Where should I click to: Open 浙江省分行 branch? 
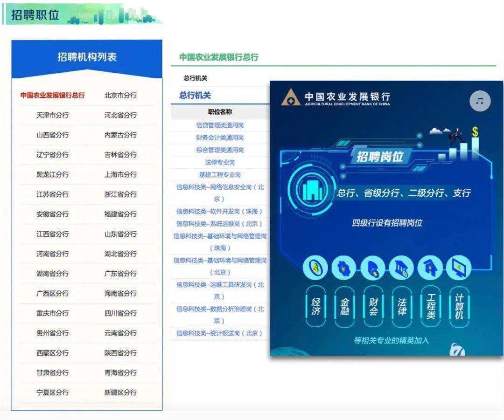pyautogui.click(x=120, y=194)
